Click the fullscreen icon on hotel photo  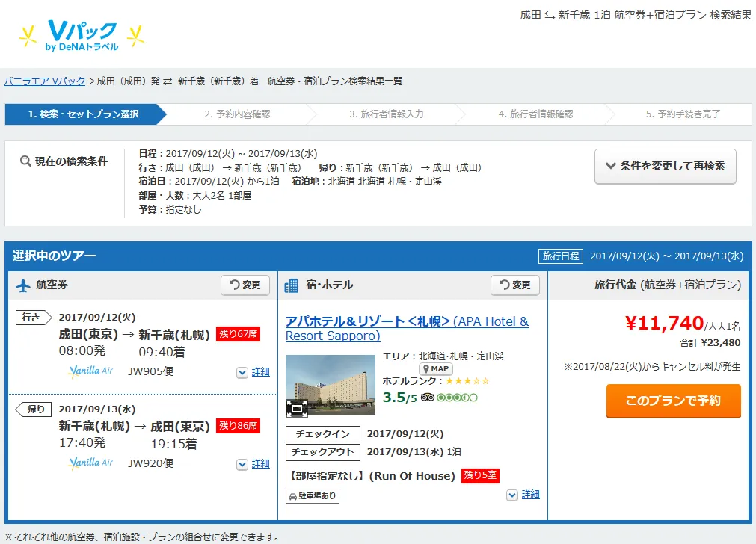click(x=297, y=408)
